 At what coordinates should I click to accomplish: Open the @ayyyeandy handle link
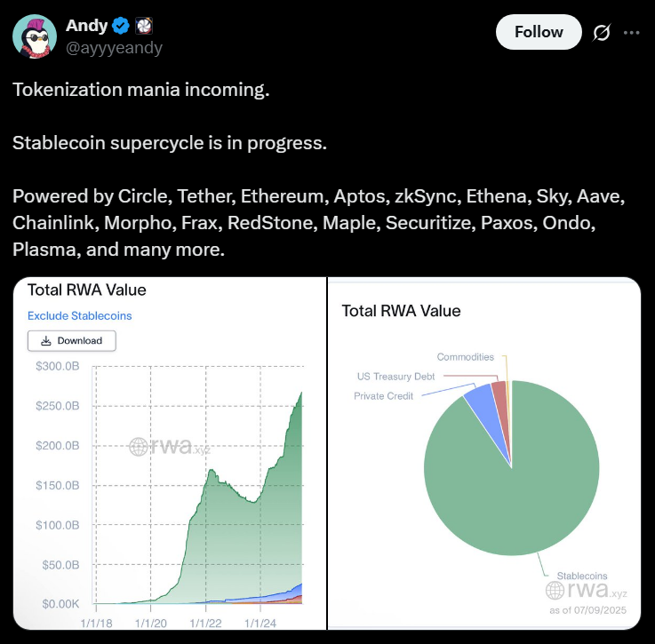[x=114, y=48]
